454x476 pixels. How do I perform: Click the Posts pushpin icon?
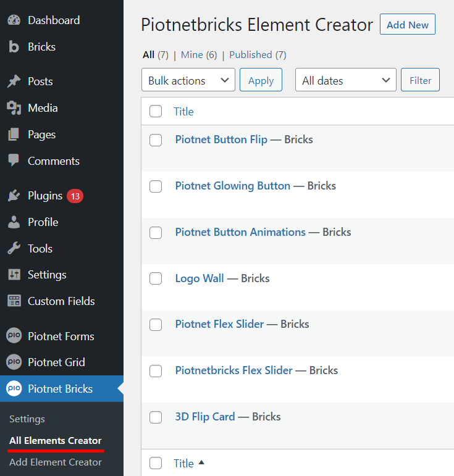14,81
